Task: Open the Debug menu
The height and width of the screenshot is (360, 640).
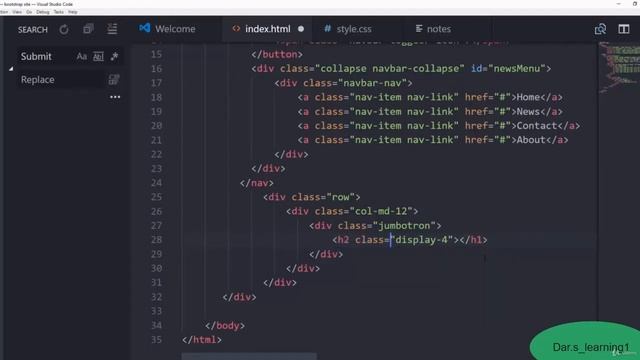Action: [42, 12]
